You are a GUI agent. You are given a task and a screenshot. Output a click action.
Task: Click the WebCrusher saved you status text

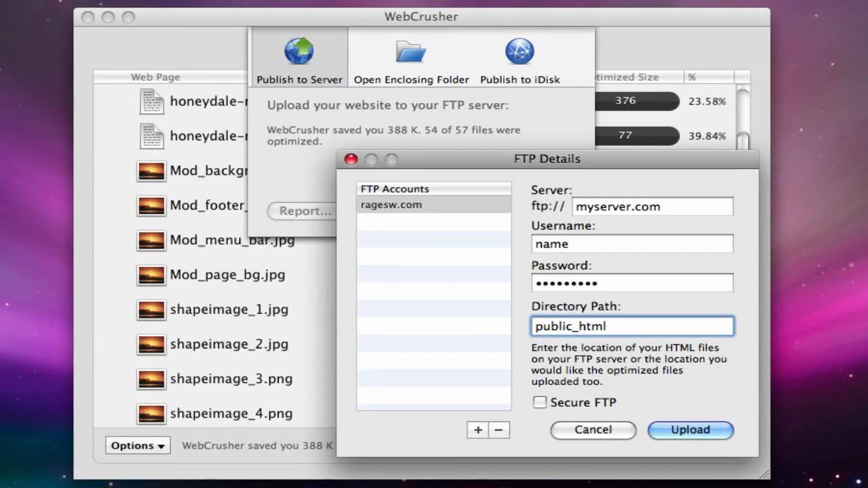(x=258, y=446)
